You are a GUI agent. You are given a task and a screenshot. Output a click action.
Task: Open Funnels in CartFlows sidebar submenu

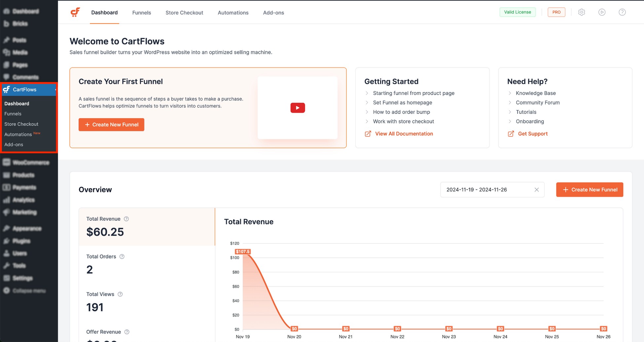13,114
